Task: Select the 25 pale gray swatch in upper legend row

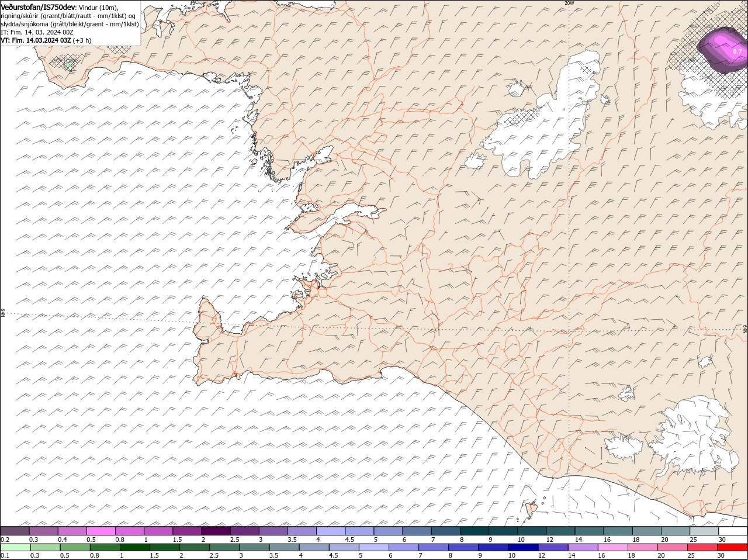Action: [x=704, y=531]
